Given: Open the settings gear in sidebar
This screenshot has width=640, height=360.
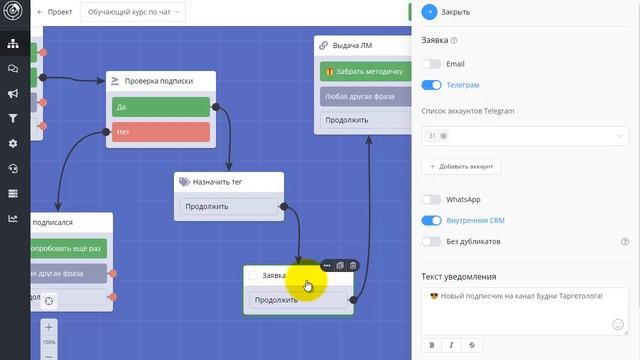Looking at the screenshot, I should [13, 144].
